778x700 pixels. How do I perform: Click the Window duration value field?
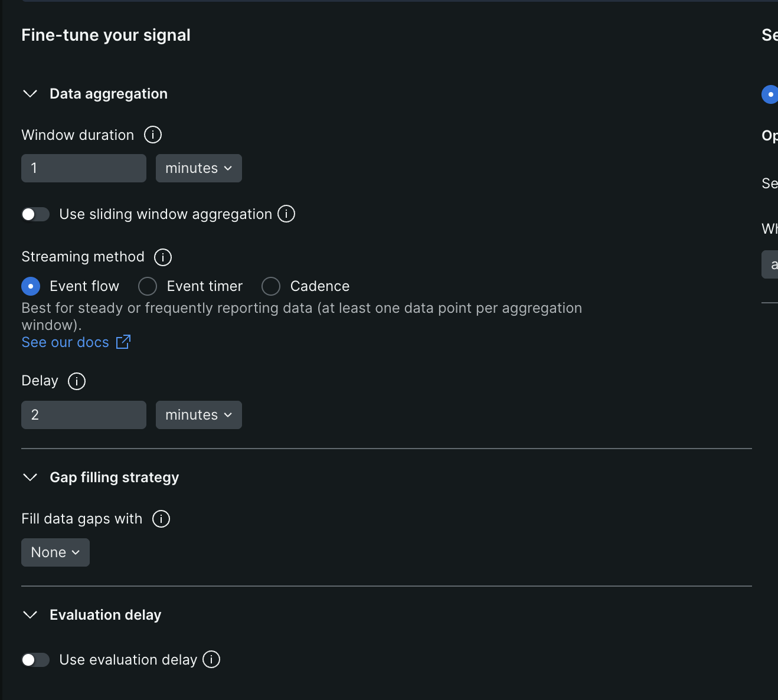coord(84,168)
